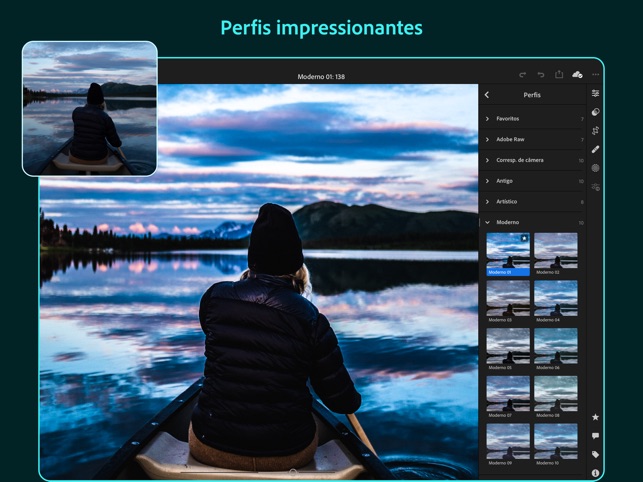
Task: Apply the Moderno 04 profile thumbnail
Action: click(x=556, y=298)
